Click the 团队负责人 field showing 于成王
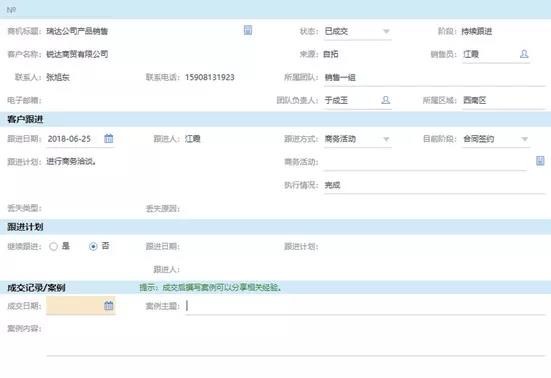The image size is (551, 378). (x=358, y=100)
